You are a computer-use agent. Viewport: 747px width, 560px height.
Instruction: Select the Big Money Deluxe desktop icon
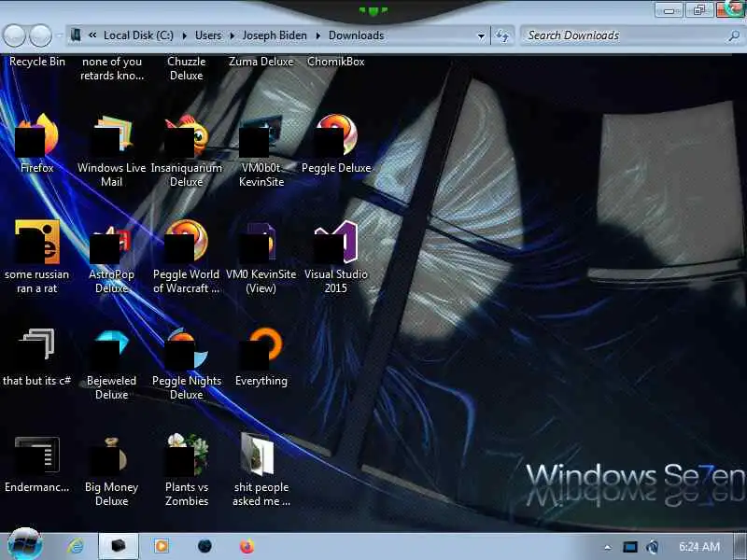pyautogui.click(x=111, y=469)
